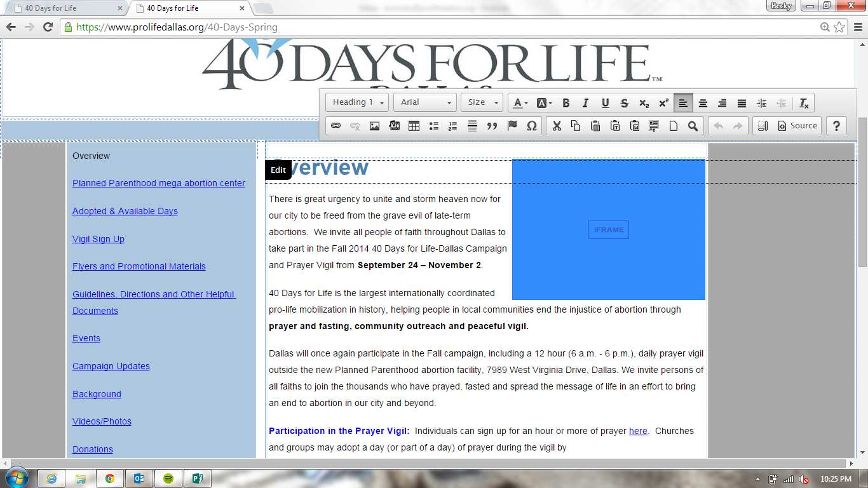Start a bulleted list
The width and height of the screenshot is (868, 488).
pyautogui.click(x=434, y=126)
